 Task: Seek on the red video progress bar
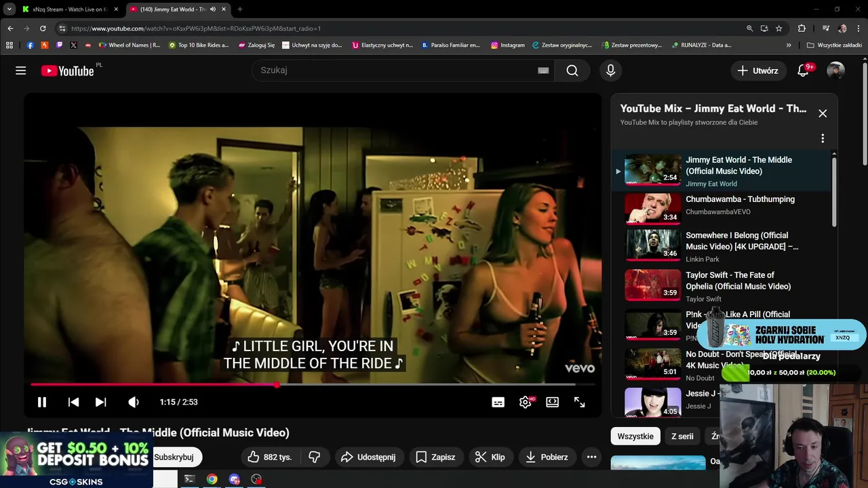click(313, 385)
